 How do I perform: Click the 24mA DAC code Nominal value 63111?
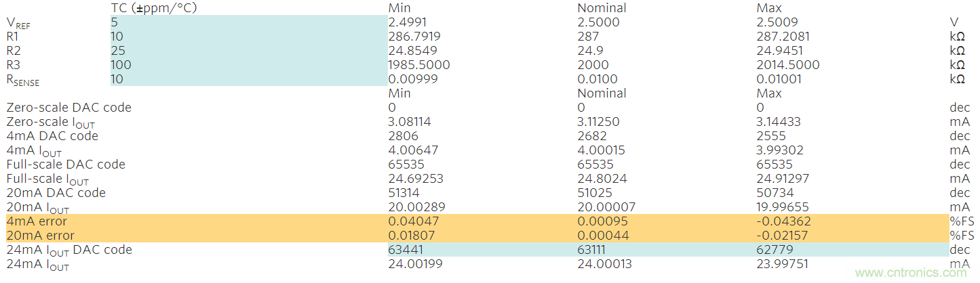pos(596,250)
